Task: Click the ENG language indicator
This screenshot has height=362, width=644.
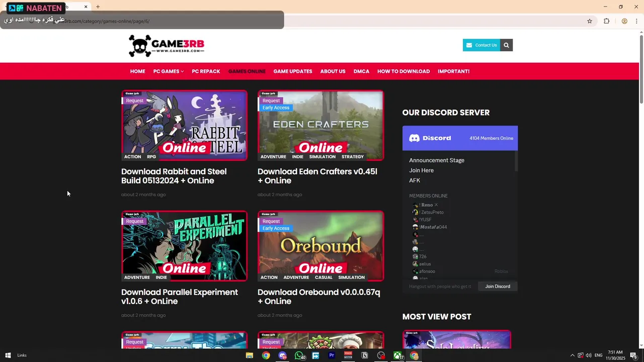Action: point(599,355)
